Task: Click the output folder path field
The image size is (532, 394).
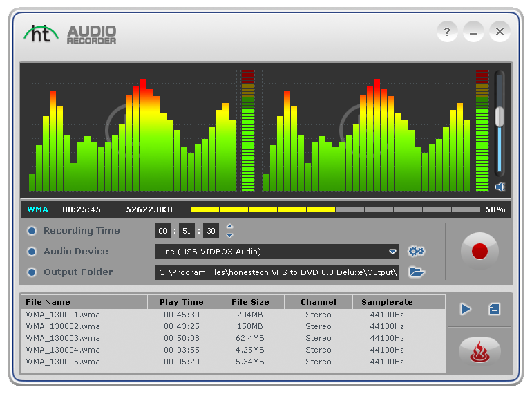Action: 278,272
